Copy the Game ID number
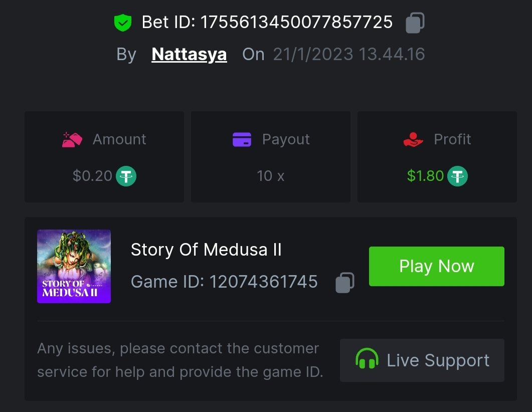This screenshot has width=532, height=412. coord(344,282)
